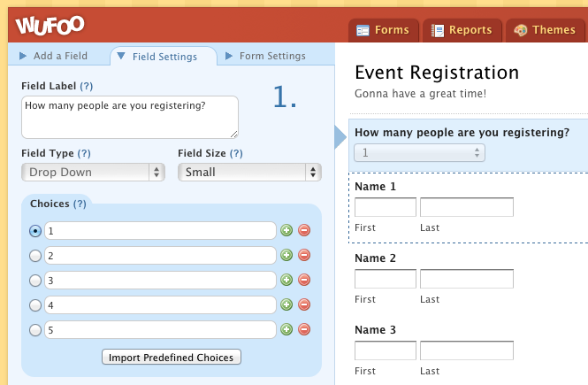Add a choice after choice 2
The image size is (588, 385).
click(x=286, y=255)
